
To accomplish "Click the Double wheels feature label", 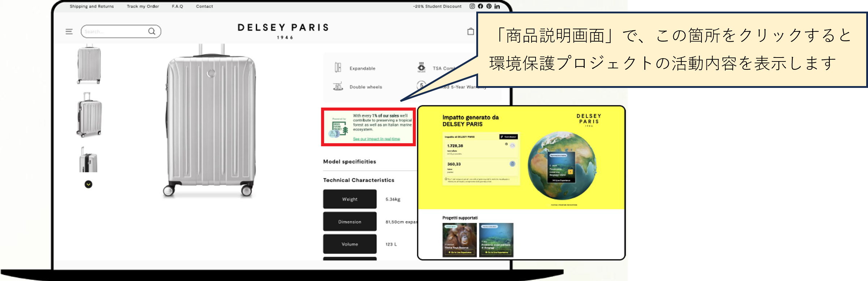I will coord(366,87).
